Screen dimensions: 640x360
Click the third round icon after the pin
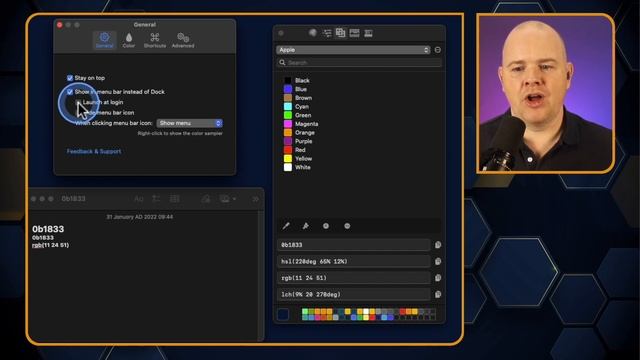pos(326,226)
